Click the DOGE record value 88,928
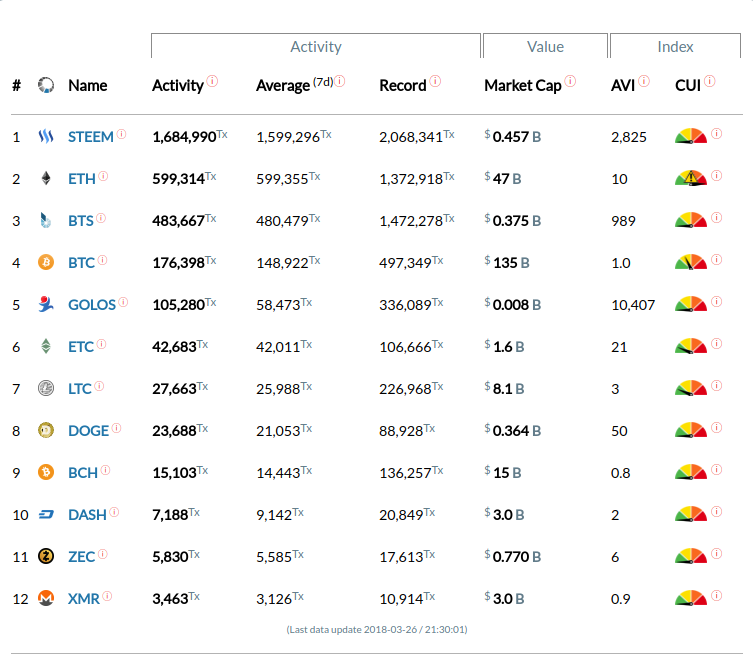The height and width of the screenshot is (672, 753). point(407,431)
